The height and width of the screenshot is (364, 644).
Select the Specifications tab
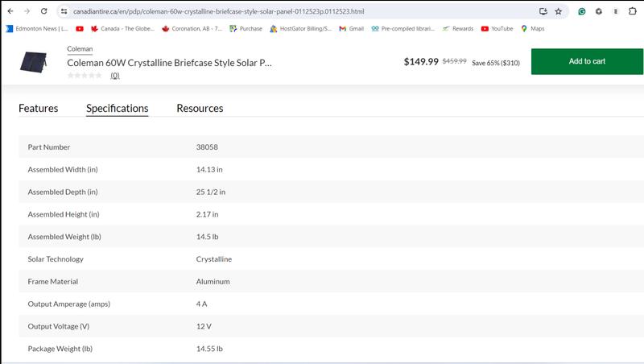117,108
